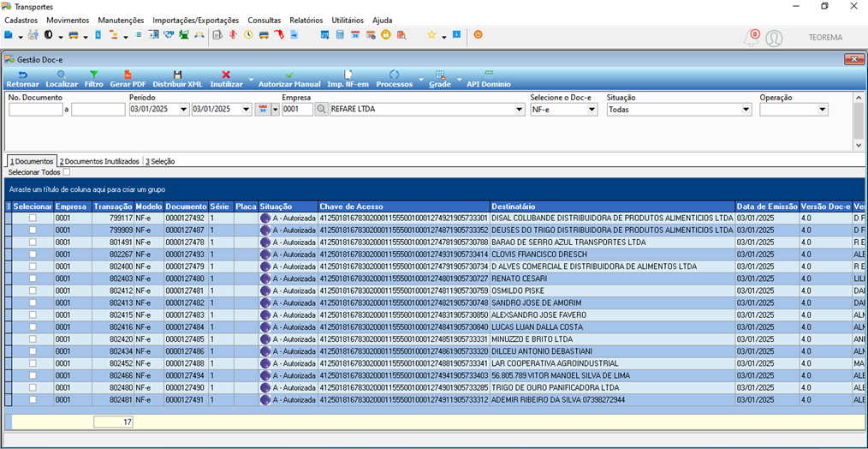
Task: Tick checkbox for transaction 802412
Action: (x=33, y=290)
